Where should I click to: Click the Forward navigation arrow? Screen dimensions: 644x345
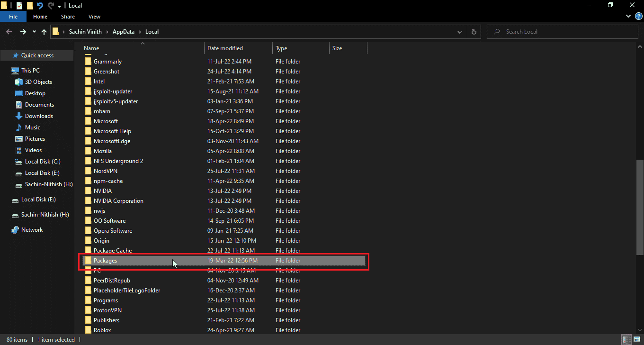point(23,32)
